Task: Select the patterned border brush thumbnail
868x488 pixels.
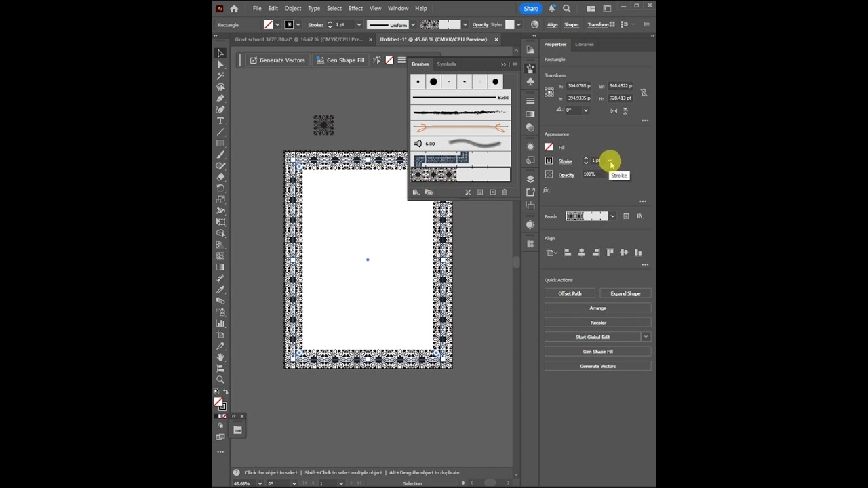Action: coord(460,176)
